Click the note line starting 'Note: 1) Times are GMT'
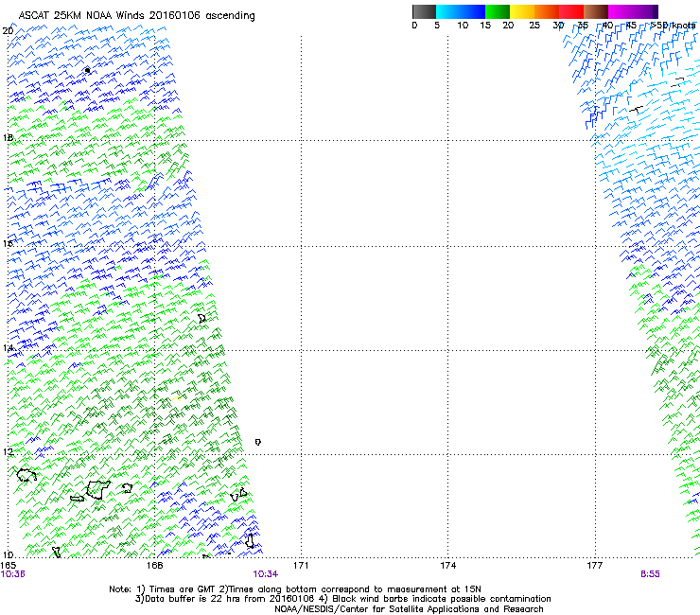This screenshot has height=615, width=700. pyautogui.click(x=295, y=589)
